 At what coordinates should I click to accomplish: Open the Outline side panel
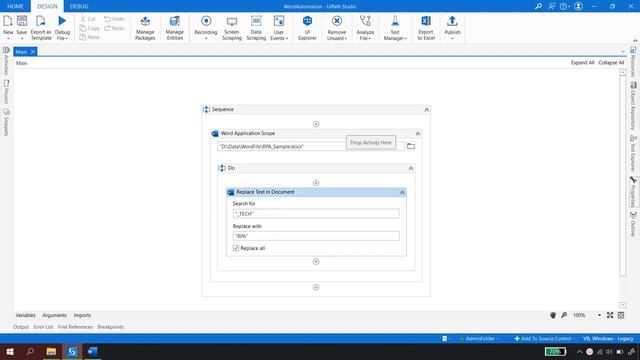[x=633, y=224]
